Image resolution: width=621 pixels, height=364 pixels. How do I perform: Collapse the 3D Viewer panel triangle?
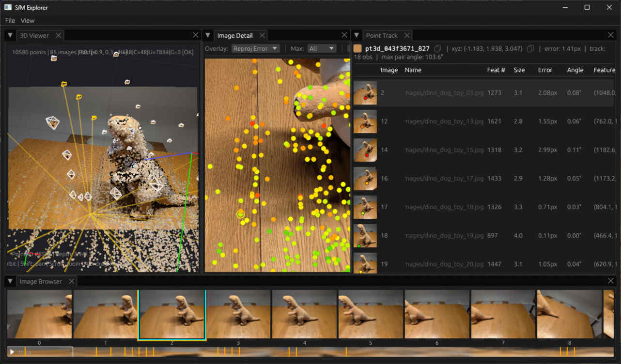(10, 35)
